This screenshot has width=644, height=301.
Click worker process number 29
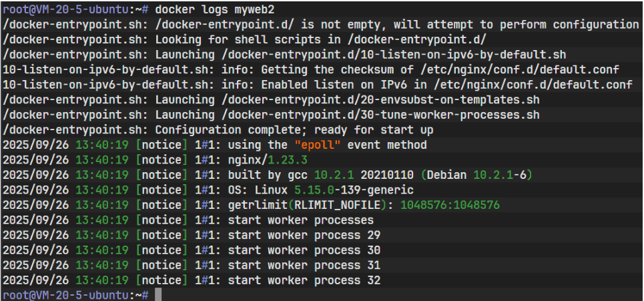pyautogui.click(x=373, y=235)
